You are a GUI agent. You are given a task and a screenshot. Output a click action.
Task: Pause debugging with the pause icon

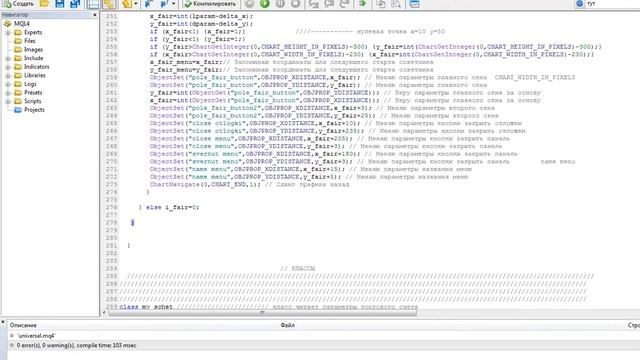point(280,4)
